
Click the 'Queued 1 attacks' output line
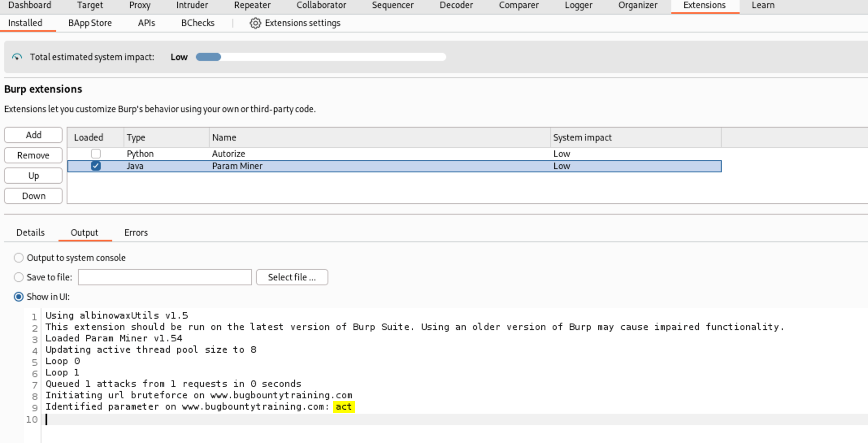(x=173, y=384)
